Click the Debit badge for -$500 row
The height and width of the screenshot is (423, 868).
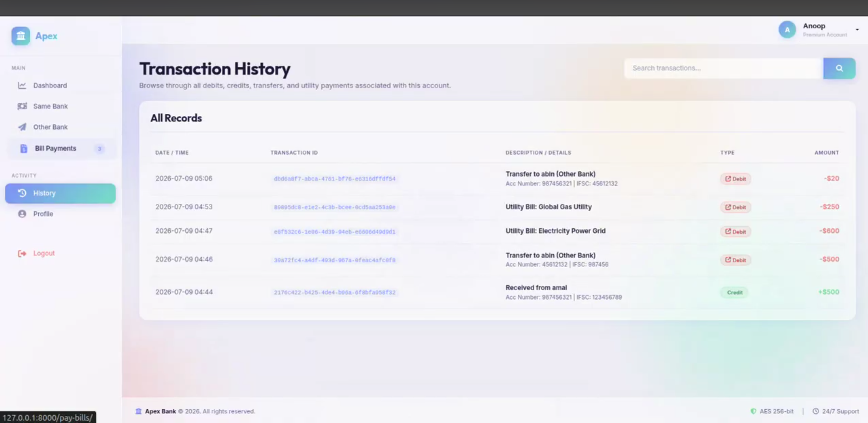pos(735,260)
